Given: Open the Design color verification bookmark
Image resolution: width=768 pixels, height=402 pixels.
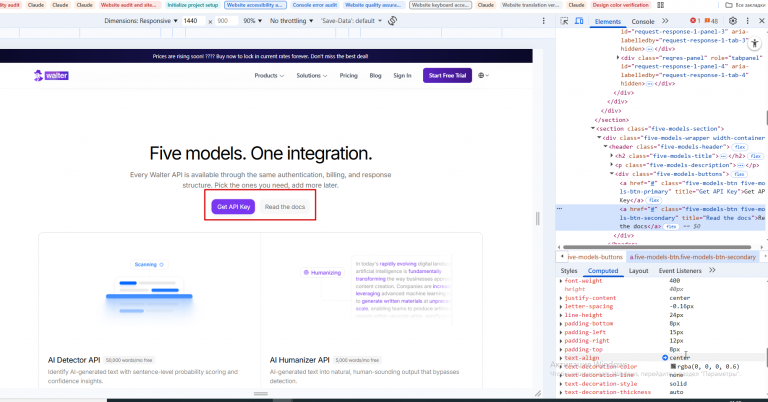Looking at the screenshot, I should pos(620,5).
